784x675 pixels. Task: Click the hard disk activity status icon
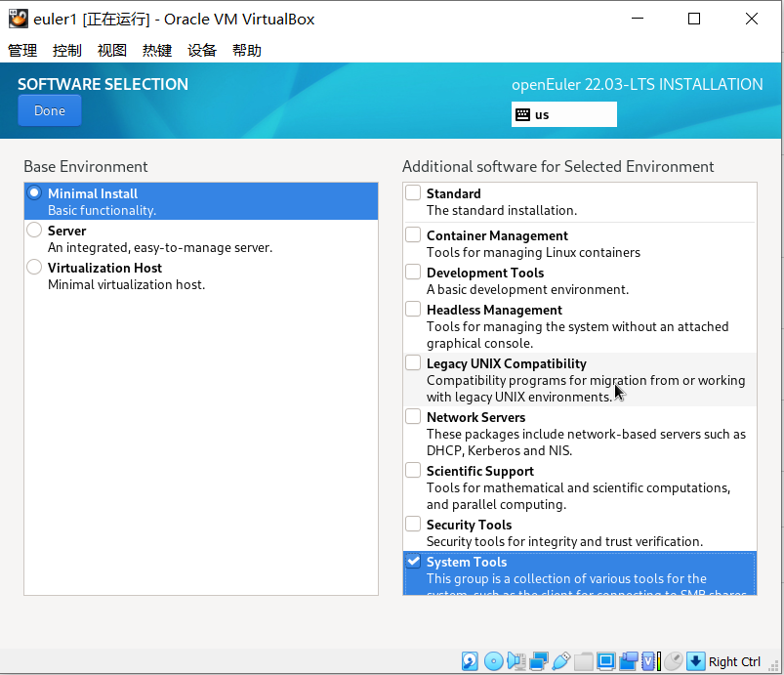point(470,661)
